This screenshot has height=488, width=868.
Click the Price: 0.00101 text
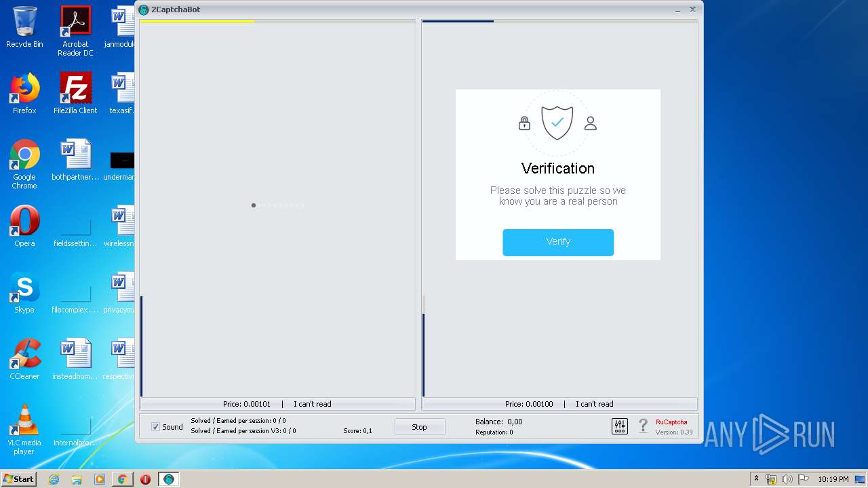pyautogui.click(x=247, y=404)
